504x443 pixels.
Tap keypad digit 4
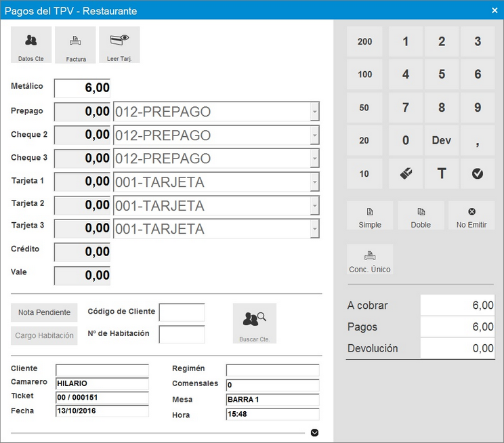tap(406, 75)
